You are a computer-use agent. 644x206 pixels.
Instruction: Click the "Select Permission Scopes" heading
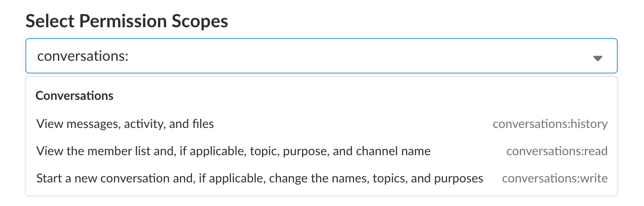127,21
